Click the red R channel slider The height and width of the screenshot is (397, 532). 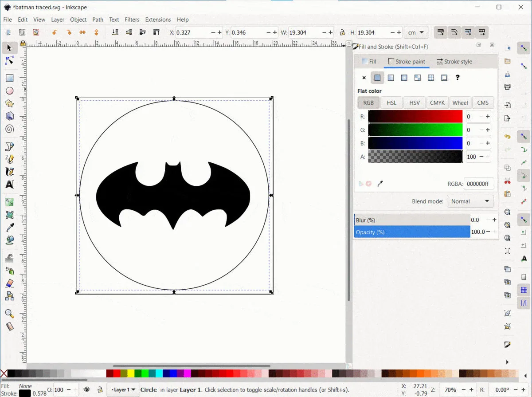415,117
